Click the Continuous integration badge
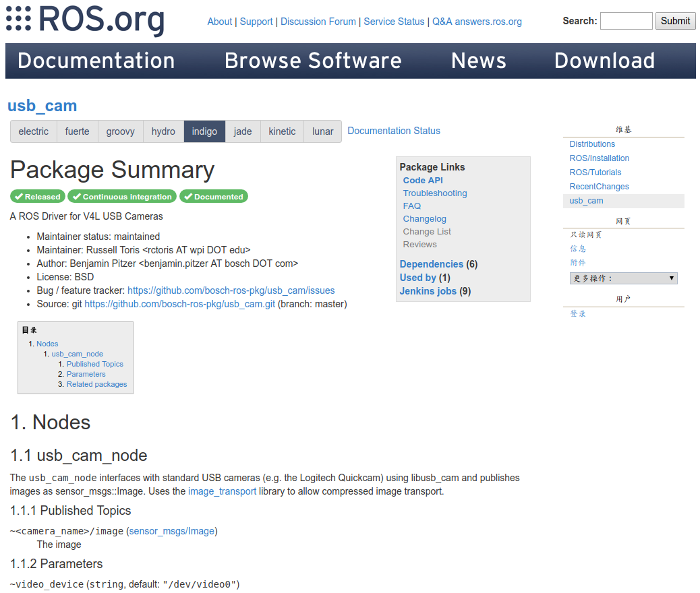Screen dimensions: 700x593 [122, 197]
